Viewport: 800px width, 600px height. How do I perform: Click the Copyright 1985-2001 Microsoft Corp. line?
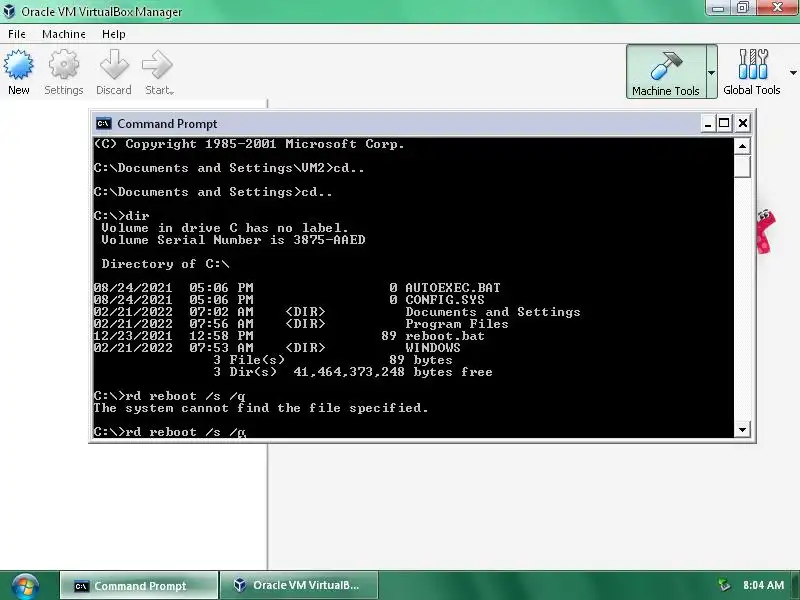click(249, 144)
